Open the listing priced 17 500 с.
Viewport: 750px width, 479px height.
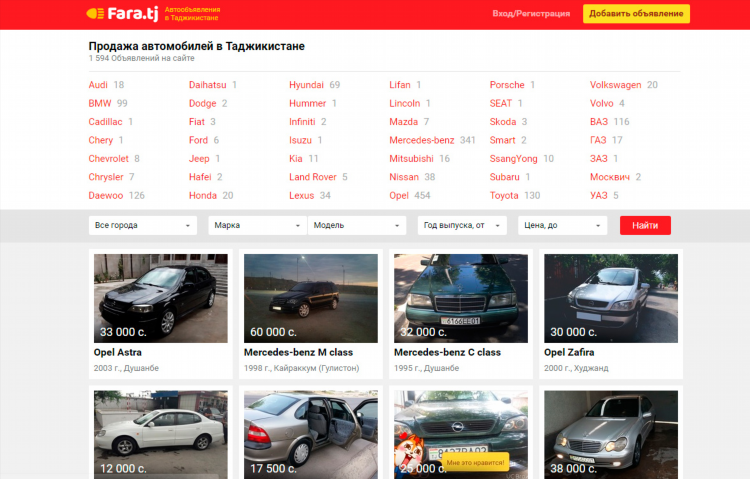[x=311, y=434]
